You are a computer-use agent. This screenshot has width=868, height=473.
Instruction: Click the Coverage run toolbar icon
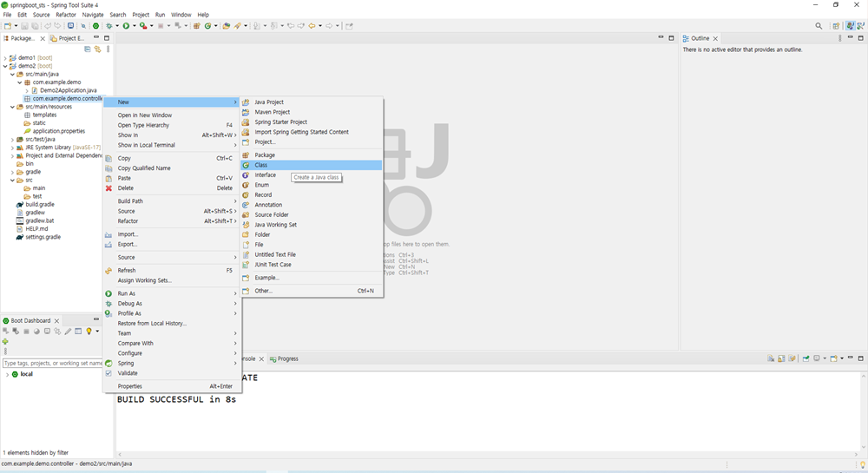(143, 26)
